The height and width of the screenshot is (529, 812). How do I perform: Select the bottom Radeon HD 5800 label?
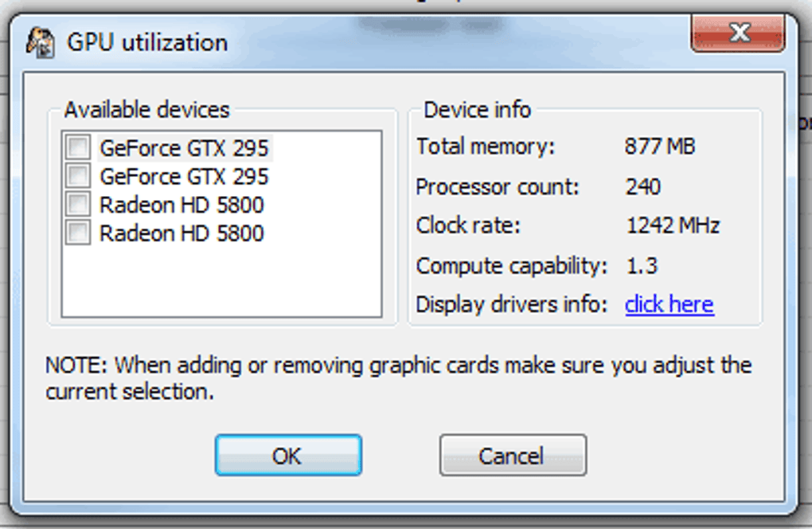(x=182, y=233)
